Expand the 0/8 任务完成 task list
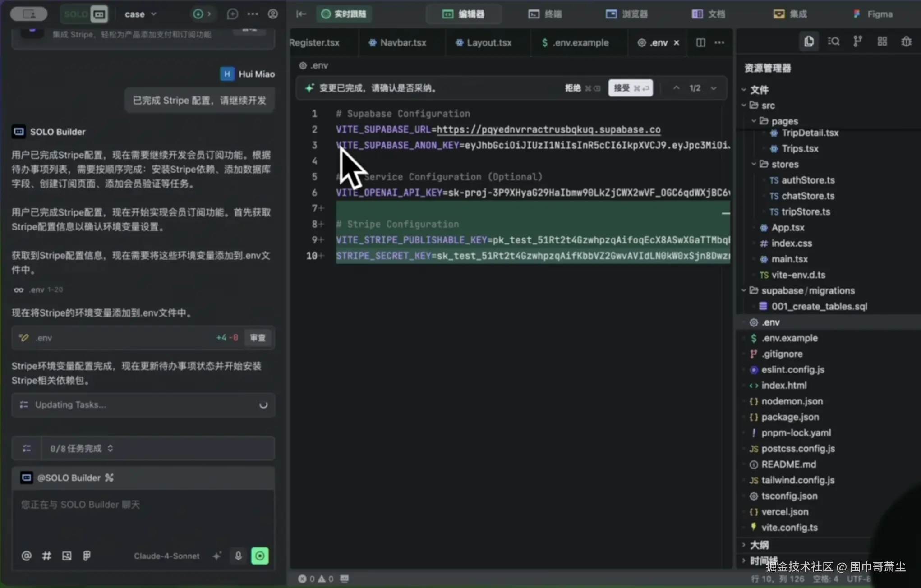Viewport: 921px width, 588px height. pos(82,448)
